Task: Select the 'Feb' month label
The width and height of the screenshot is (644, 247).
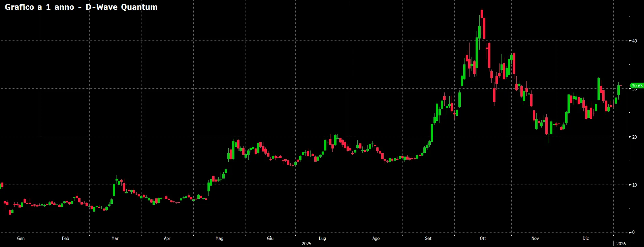Action: pos(65,238)
